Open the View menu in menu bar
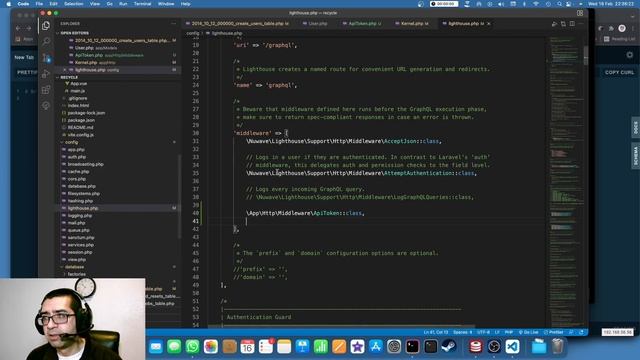This screenshot has width=640, height=360. [95, 4]
